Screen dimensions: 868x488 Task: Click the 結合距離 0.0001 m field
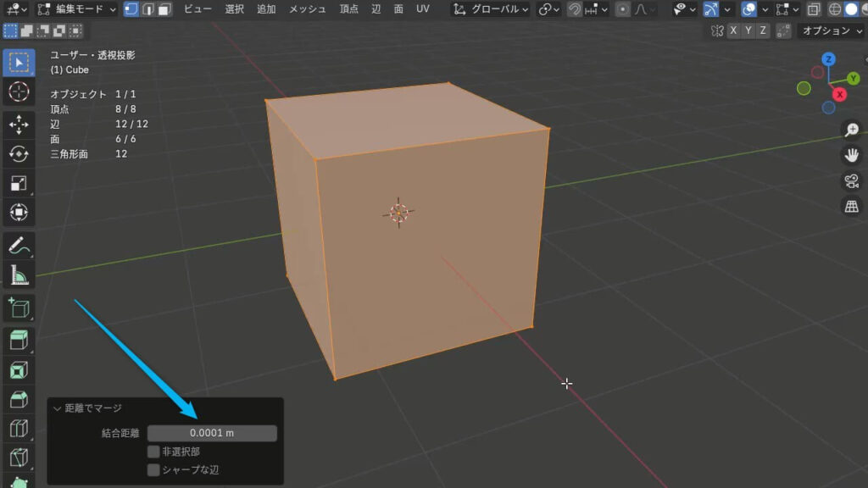pos(212,433)
